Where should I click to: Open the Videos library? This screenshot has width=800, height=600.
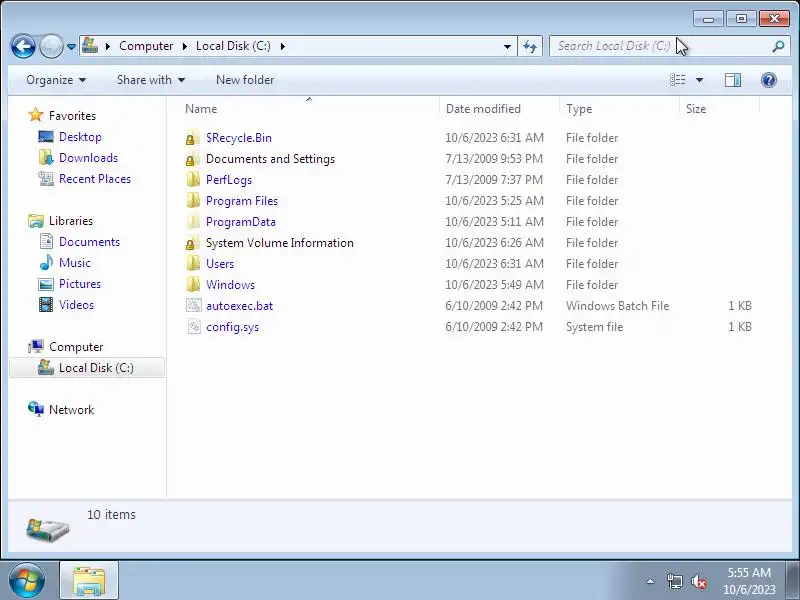click(x=76, y=305)
